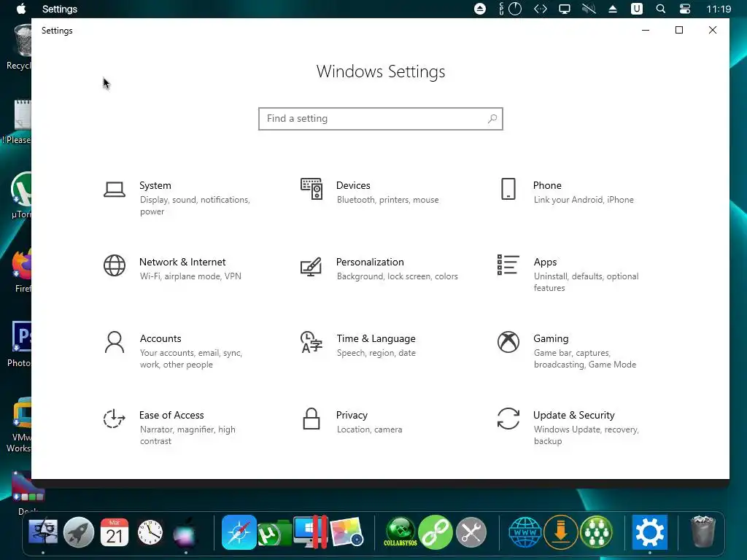Open the System settings laptop icon
The image size is (747, 560).
click(x=115, y=189)
